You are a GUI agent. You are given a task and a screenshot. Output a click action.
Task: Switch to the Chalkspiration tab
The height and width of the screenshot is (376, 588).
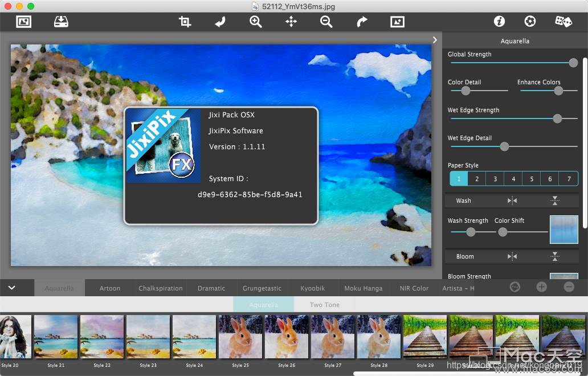[161, 288]
